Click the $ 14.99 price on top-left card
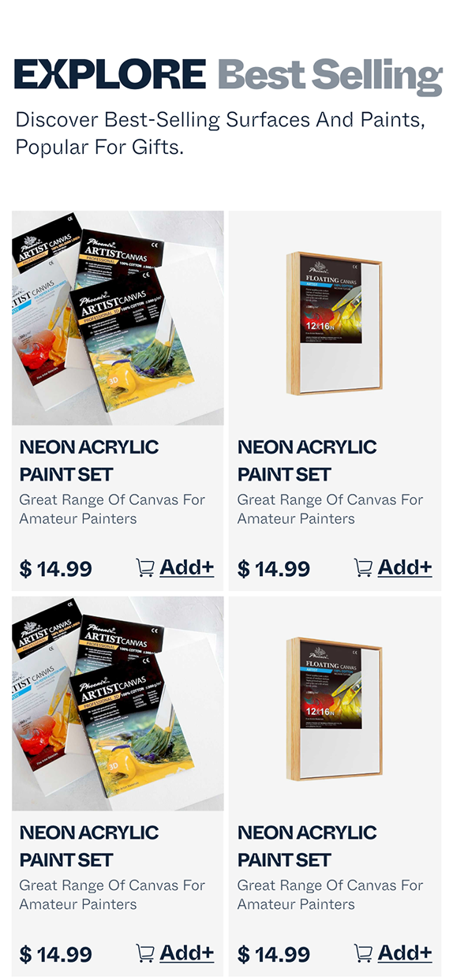Image resolution: width=453 pixels, height=980 pixels. point(55,569)
